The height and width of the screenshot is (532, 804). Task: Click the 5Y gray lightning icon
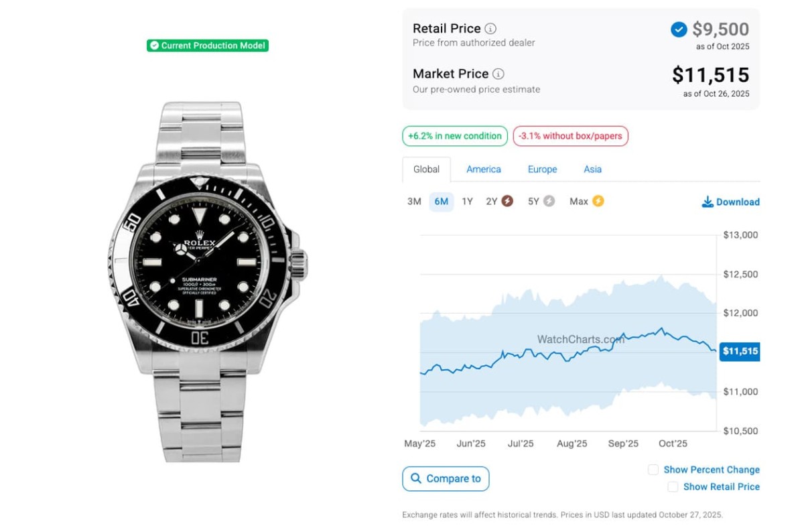pyautogui.click(x=549, y=201)
